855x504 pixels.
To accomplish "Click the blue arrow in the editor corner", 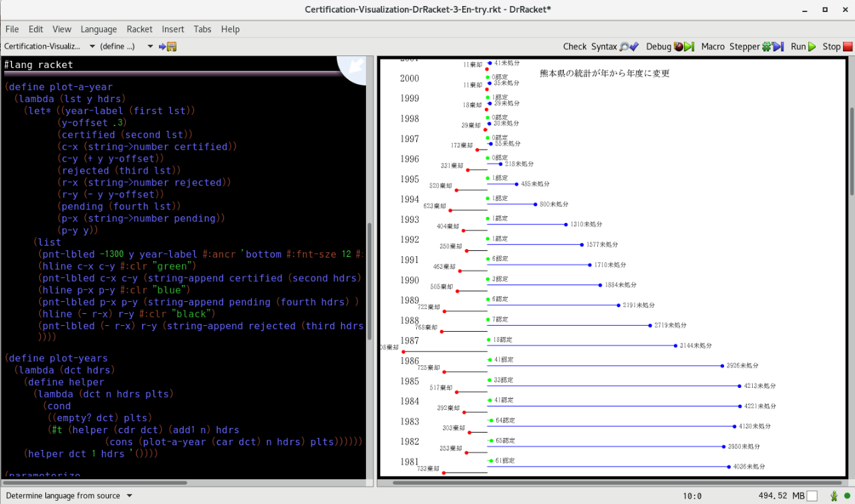I will click(355, 66).
